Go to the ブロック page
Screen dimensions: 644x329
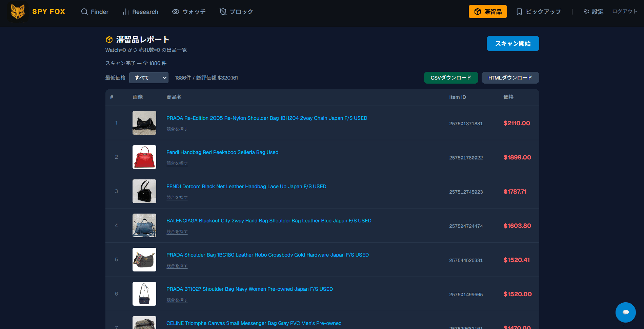click(x=236, y=12)
